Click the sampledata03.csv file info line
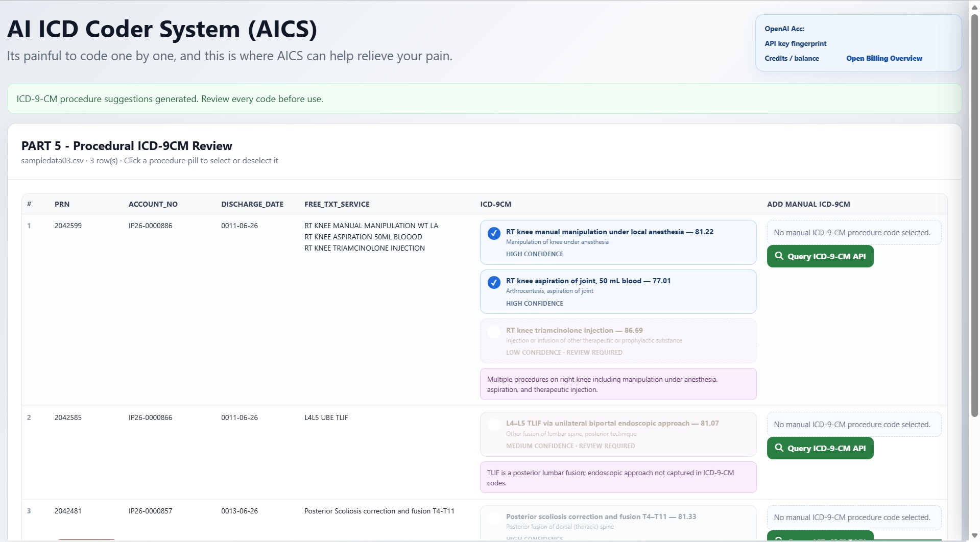Viewport: 980px width, 542px height. 150,161
